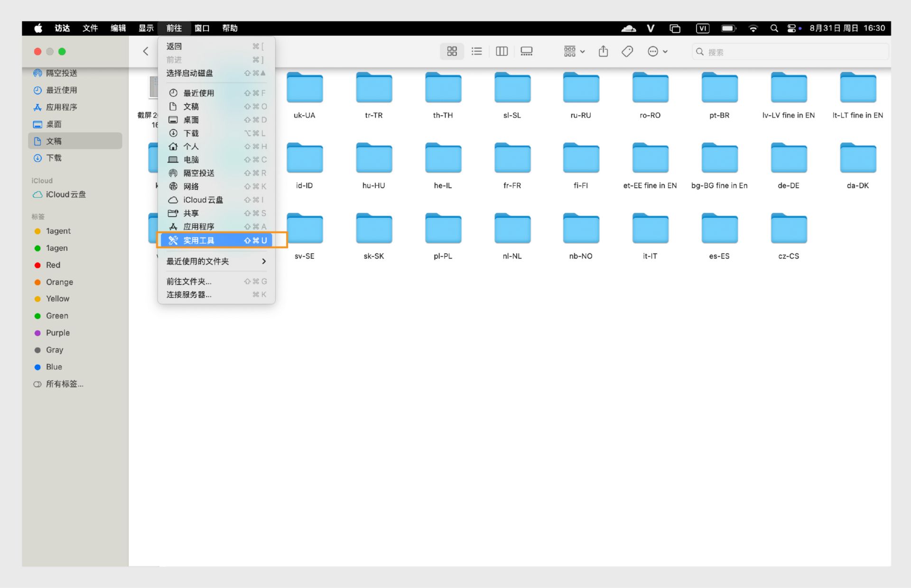Select the Purple tag in sidebar

(x=57, y=333)
